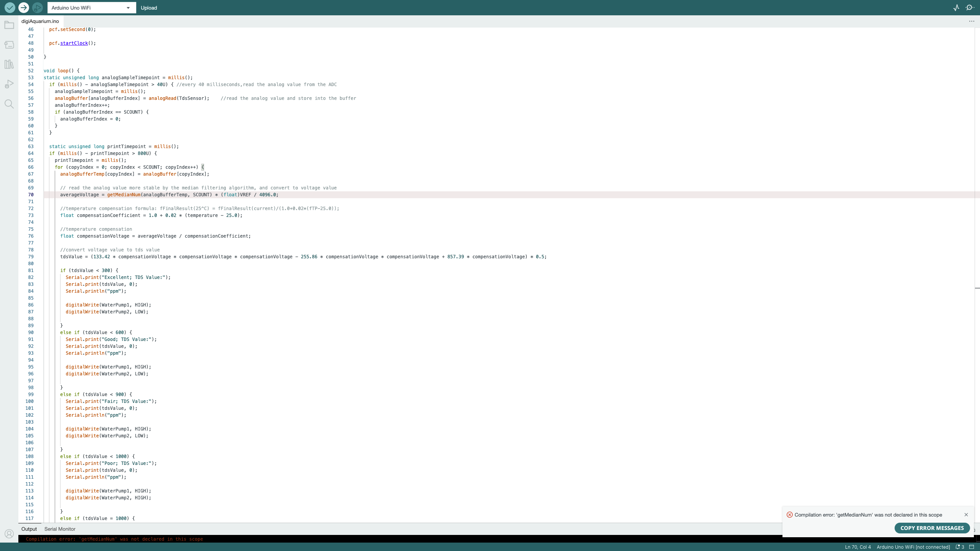Open the Serial Plotter icon
Image resolution: width=980 pixels, height=551 pixels.
click(x=956, y=7)
